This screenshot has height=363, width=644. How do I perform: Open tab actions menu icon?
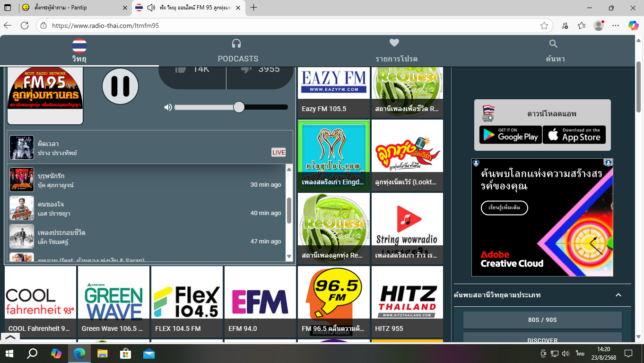coord(8,8)
